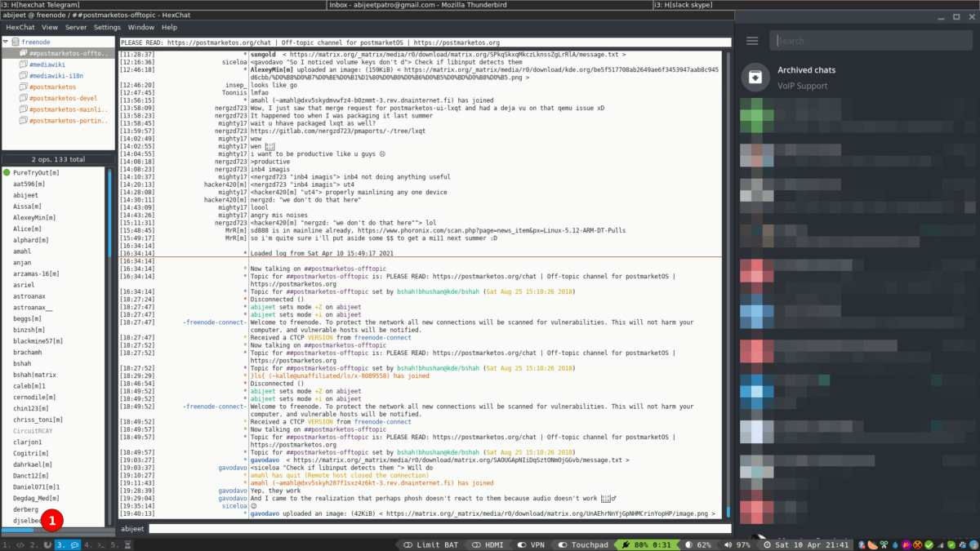This screenshot has width=980, height=551.
Task: Select user PureTryOut[m] in user list
Action: pos(36,173)
